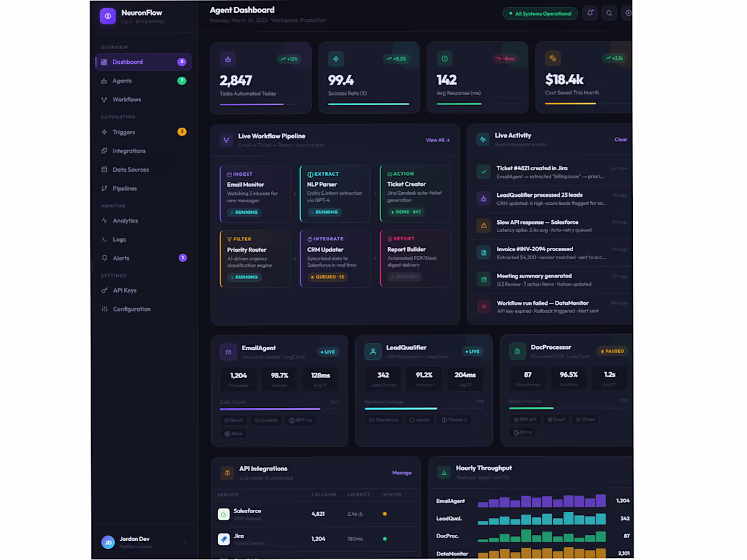Open Manage link in API Integrations
The height and width of the screenshot is (560, 747).
(401, 473)
